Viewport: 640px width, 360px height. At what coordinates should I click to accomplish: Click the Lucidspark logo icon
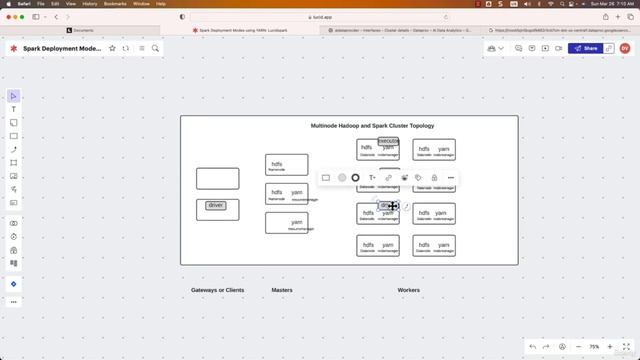pos(13,49)
